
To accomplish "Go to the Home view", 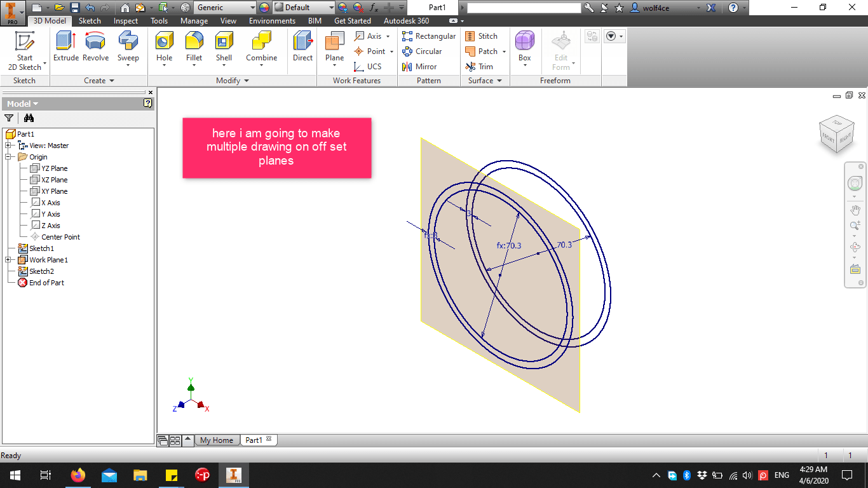I will pos(125,8).
